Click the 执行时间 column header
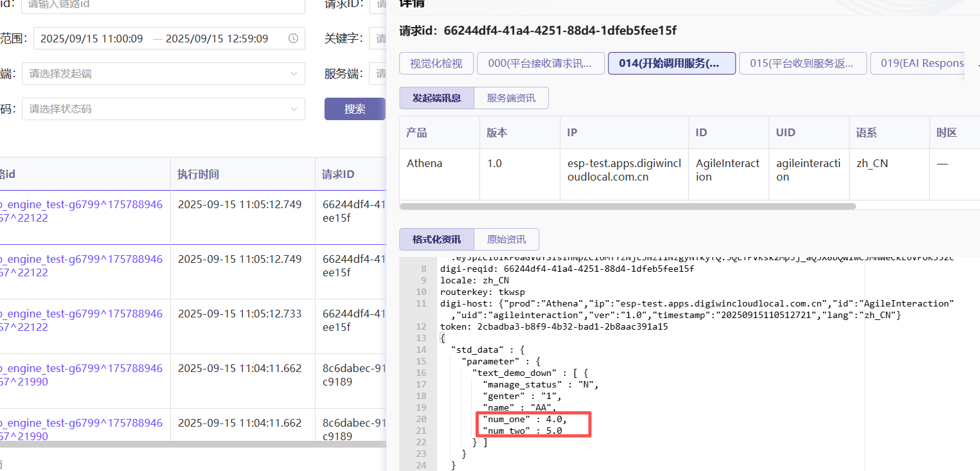The height and width of the screenshot is (471, 980). click(x=199, y=174)
